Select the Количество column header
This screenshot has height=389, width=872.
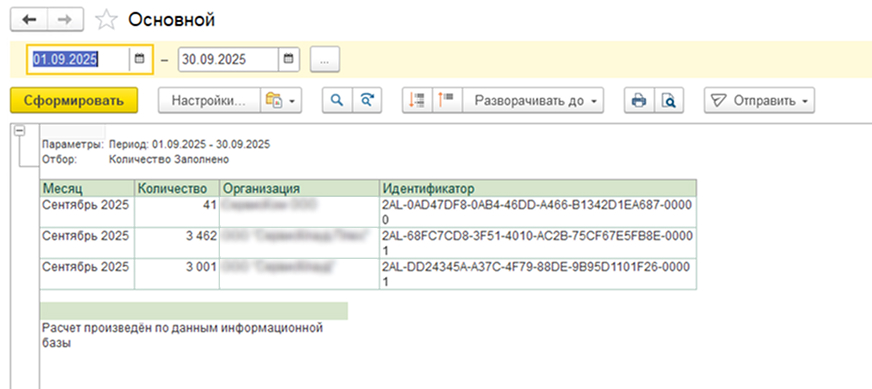[x=177, y=188]
